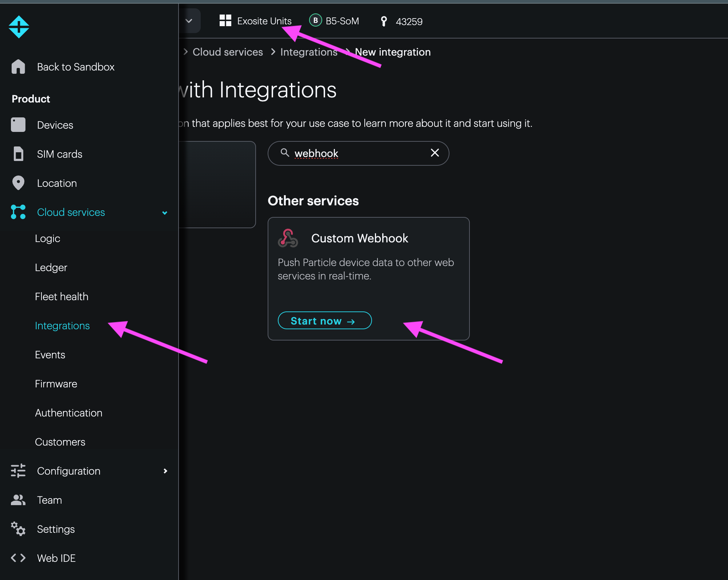728x580 pixels.
Task: Click the Location pin icon
Action: [18, 183]
